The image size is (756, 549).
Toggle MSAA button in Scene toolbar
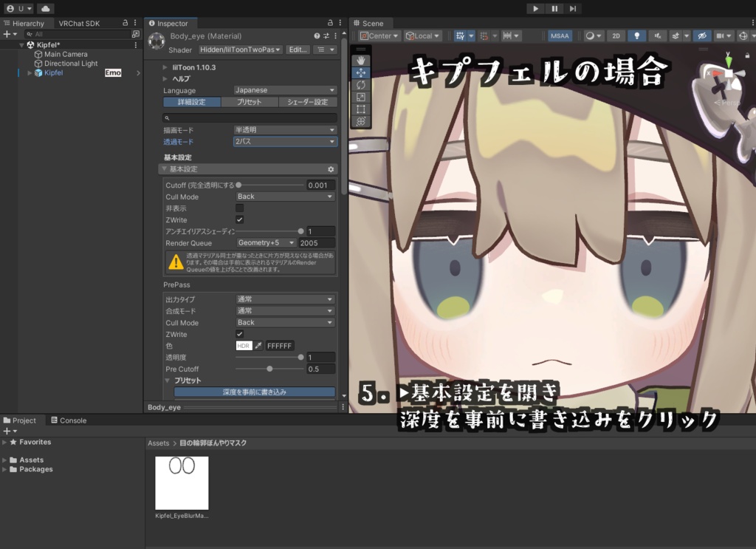[x=560, y=35]
